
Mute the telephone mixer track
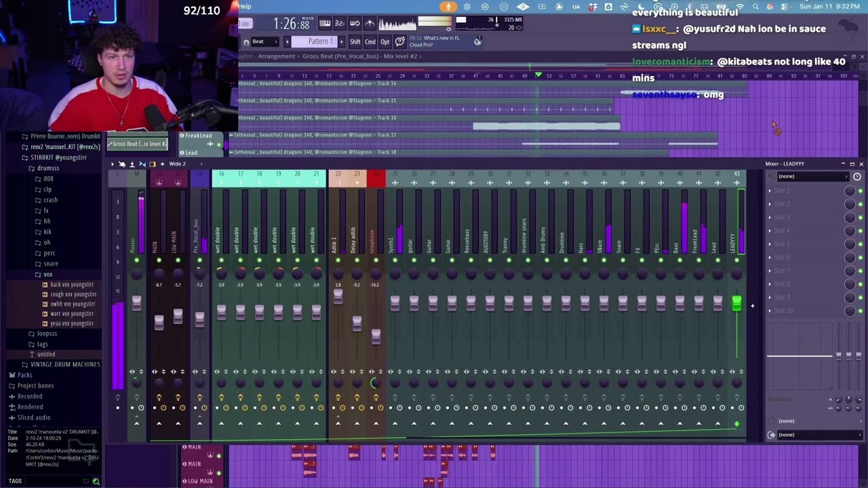[x=376, y=260]
